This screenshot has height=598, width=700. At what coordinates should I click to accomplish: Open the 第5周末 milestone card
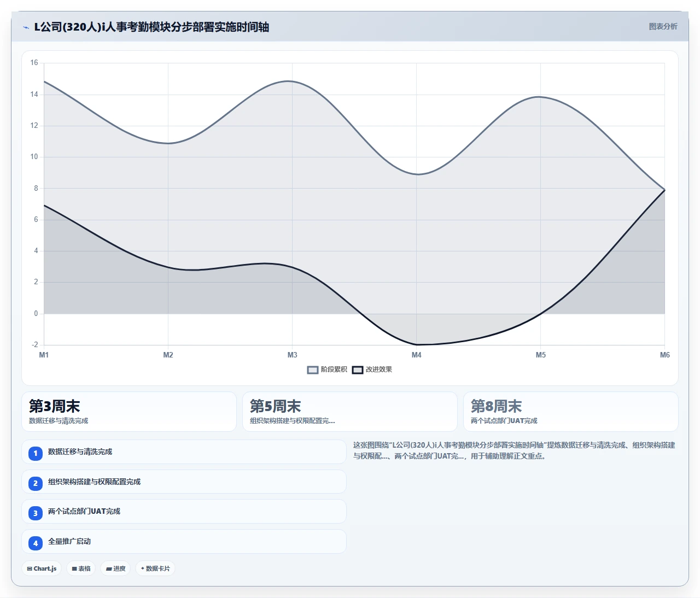350,412
